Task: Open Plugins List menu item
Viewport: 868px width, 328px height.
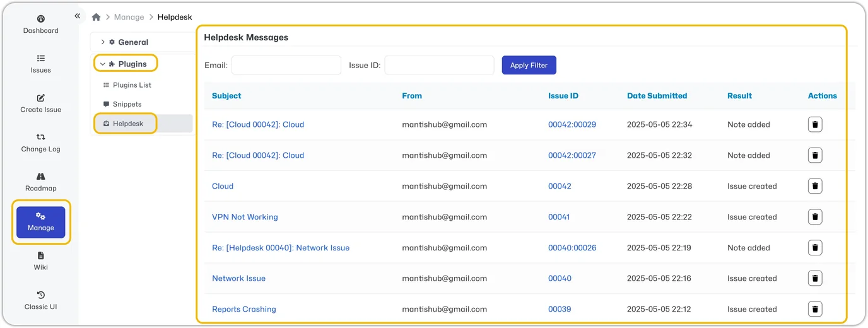Action: coord(127,85)
